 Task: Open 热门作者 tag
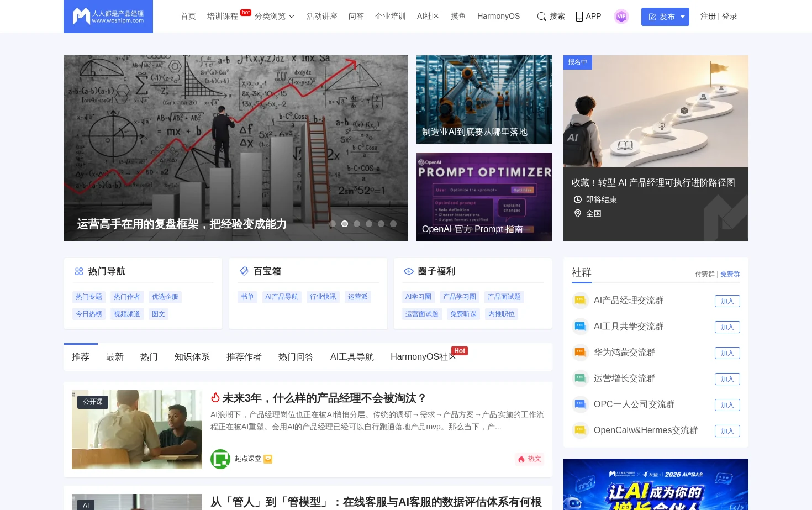point(127,297)
